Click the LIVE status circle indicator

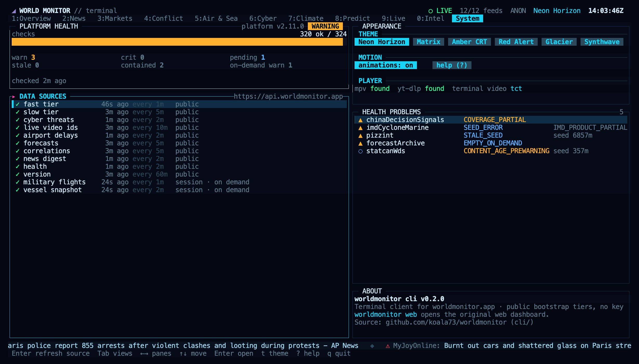(430, 11)
